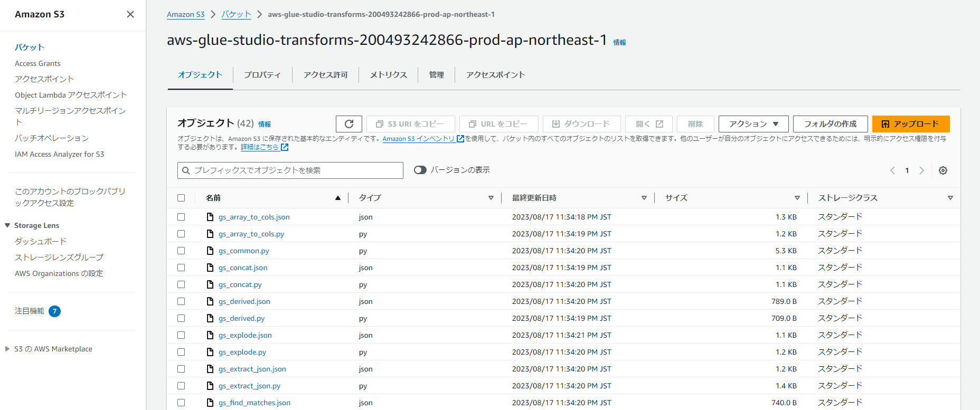Click the external link icon beside 詳細はこちら
980x410 pixels.
coord(285,147)
